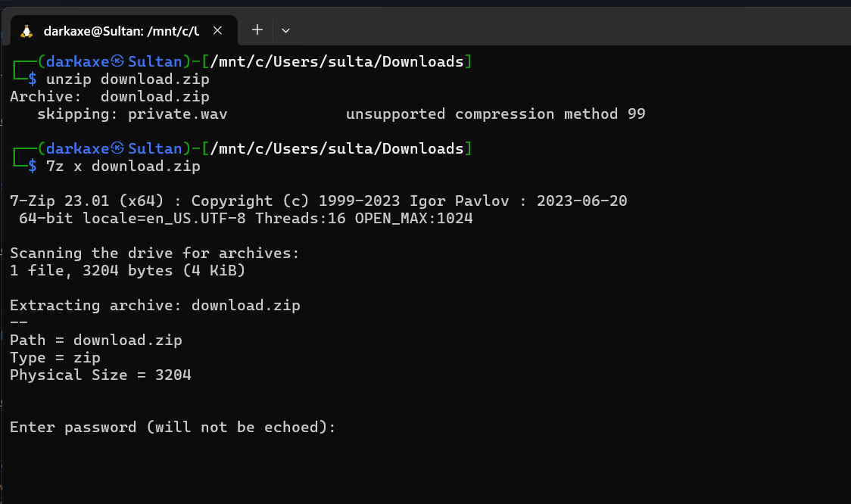
Task: Close the darkaxe@Sultan terminal tab
Action: [x=217, y=30]
